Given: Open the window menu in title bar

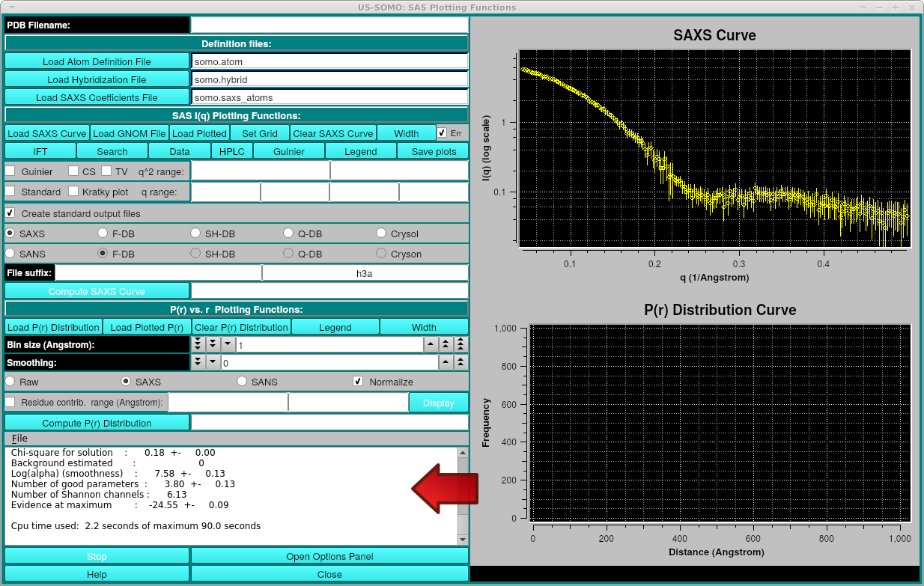Looking at the screenshot, I should pos(11,7).
